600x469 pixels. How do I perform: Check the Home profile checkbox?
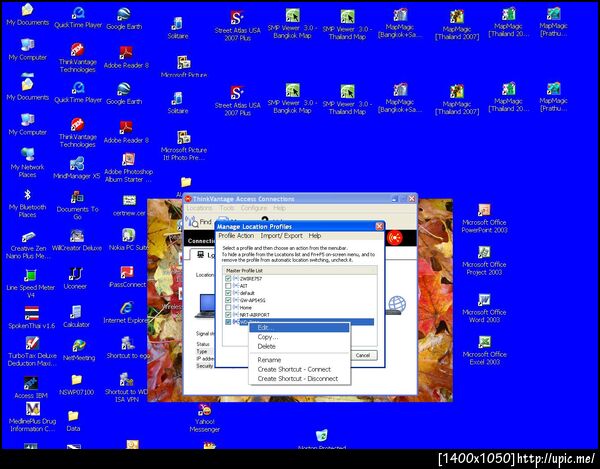tap(228, 308)
